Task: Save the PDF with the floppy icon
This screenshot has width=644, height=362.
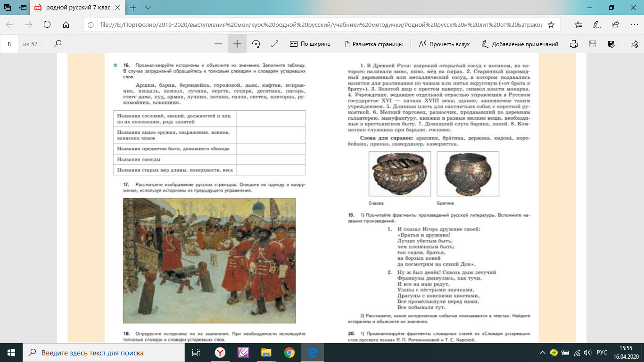Action: tap(593, 44)
